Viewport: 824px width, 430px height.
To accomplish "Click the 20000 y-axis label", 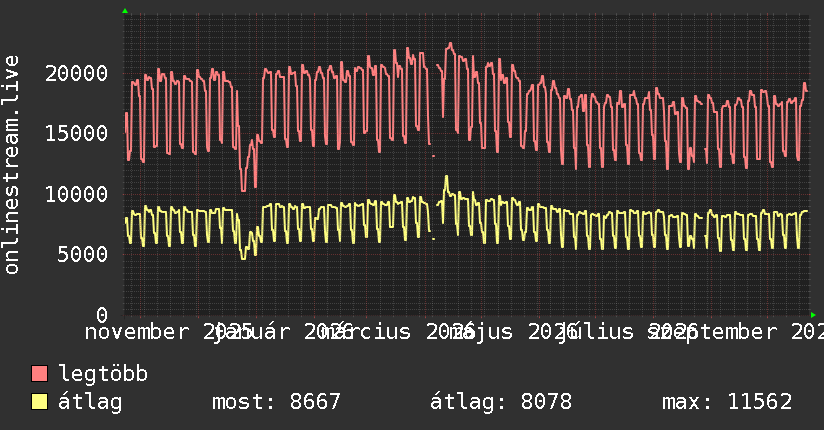I will [77, 73].
